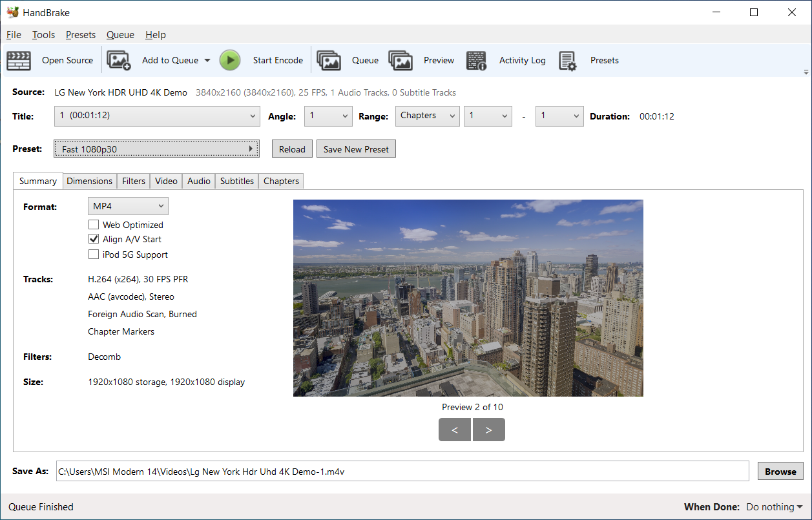Click the HandBrake pineapple app icon
812x520 pixels.
tap(12, 12)
